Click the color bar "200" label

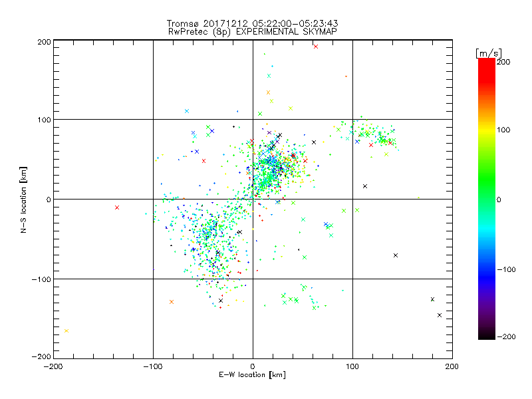pyautogui.click(x=503, y=62)
